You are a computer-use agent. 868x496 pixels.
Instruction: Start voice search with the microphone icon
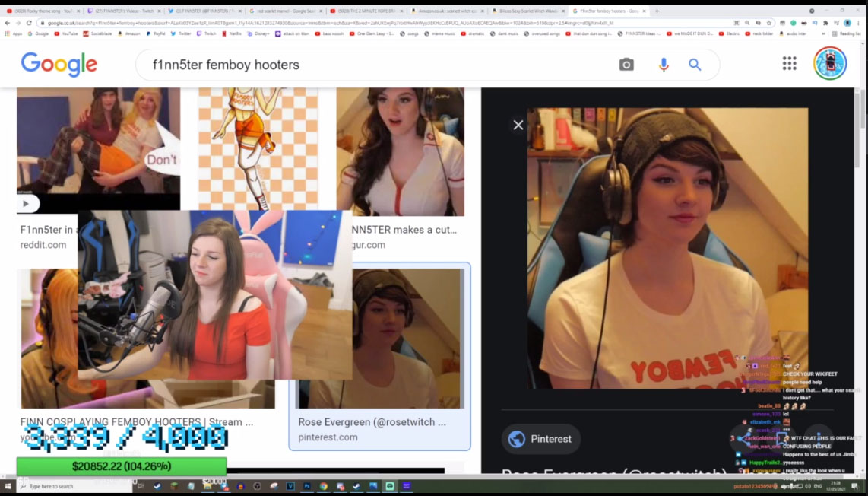pyautogui.click(x=664, y=65)
